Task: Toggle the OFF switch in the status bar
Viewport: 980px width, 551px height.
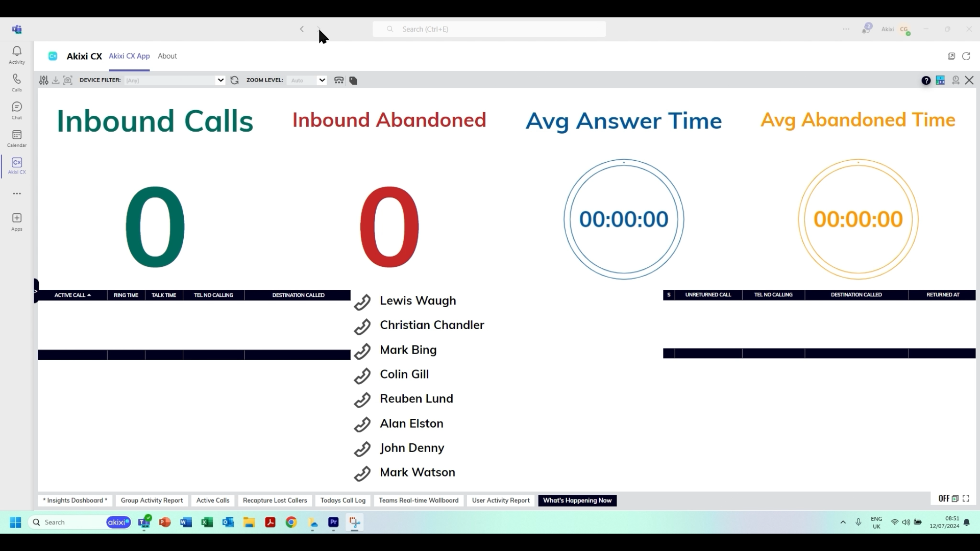Action: coord(944,498)
